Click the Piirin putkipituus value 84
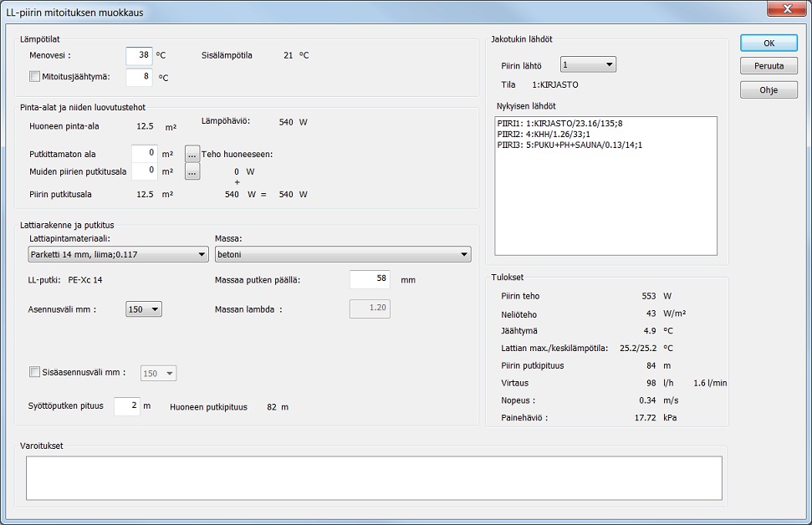 tap(651, 365)
